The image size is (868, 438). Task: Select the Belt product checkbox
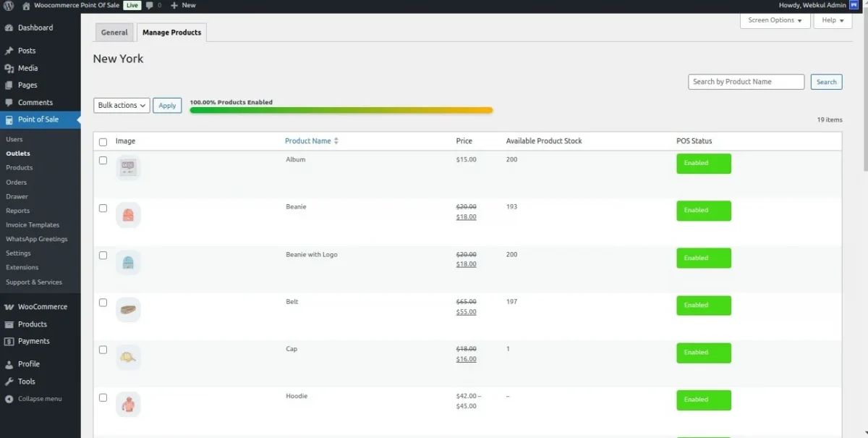pos(103,303)
